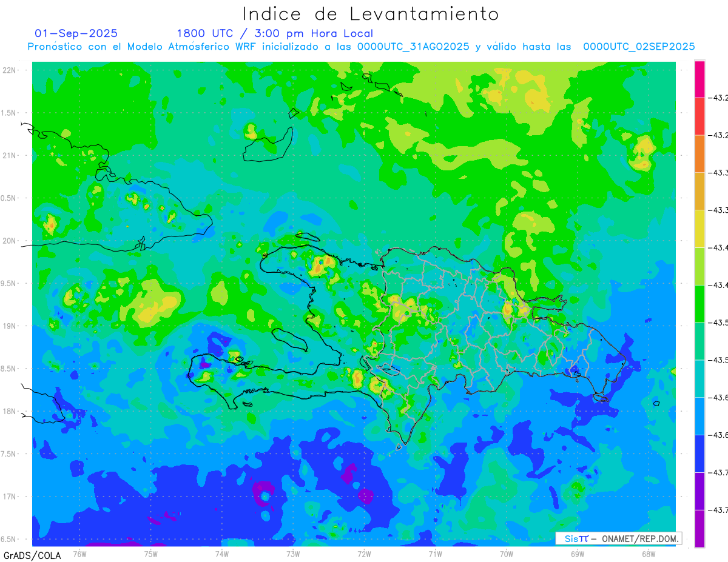
Task: Click the 'Pronóstico con el Modelo Atmosférico WRF' line
Action: click(x=362, y=47)
